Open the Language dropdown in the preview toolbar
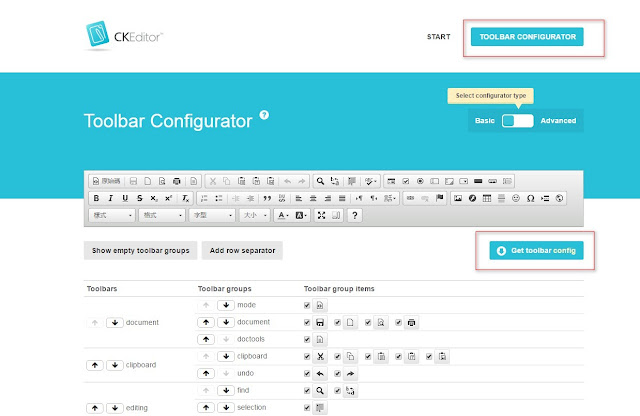640x416 pixels. (390, 198)
